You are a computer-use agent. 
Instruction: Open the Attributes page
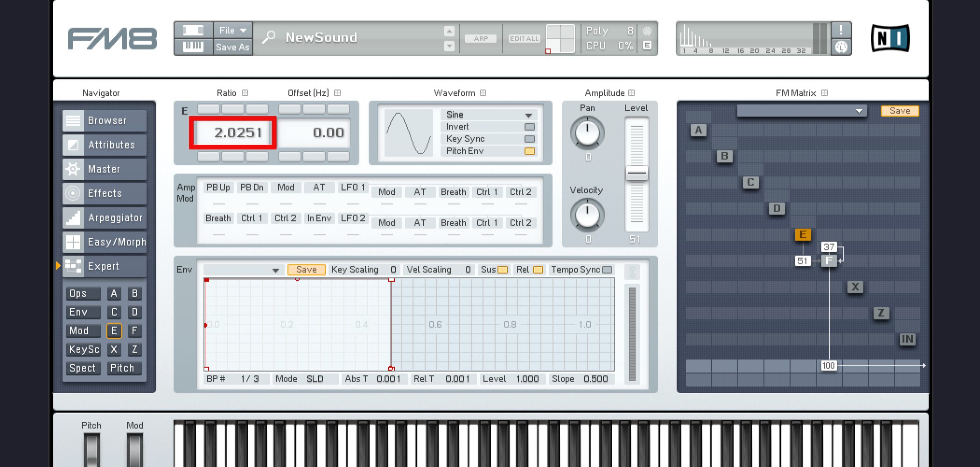click(105, 145)
